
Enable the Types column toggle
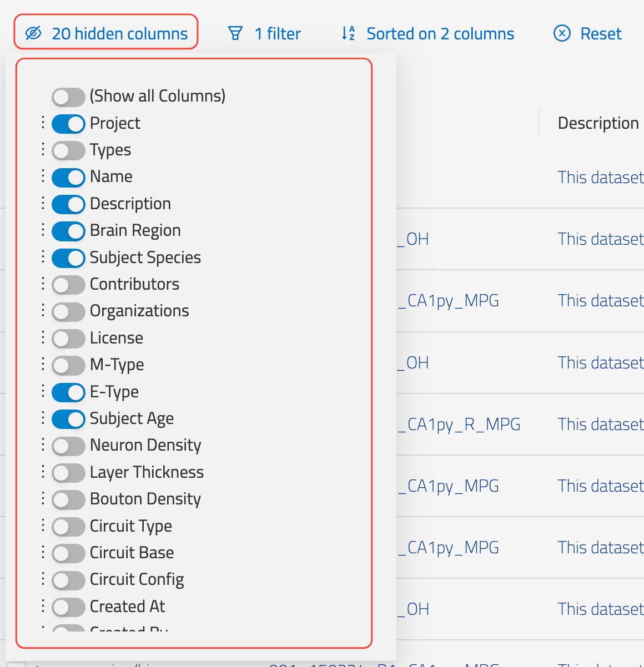[x=68, y=150]
